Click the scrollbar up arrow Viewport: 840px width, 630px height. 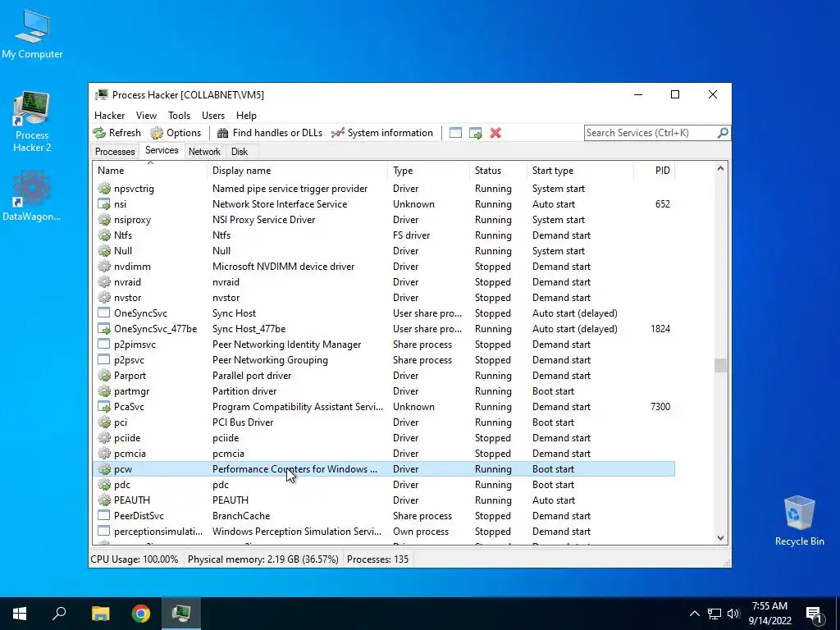[x=720, y=169]
